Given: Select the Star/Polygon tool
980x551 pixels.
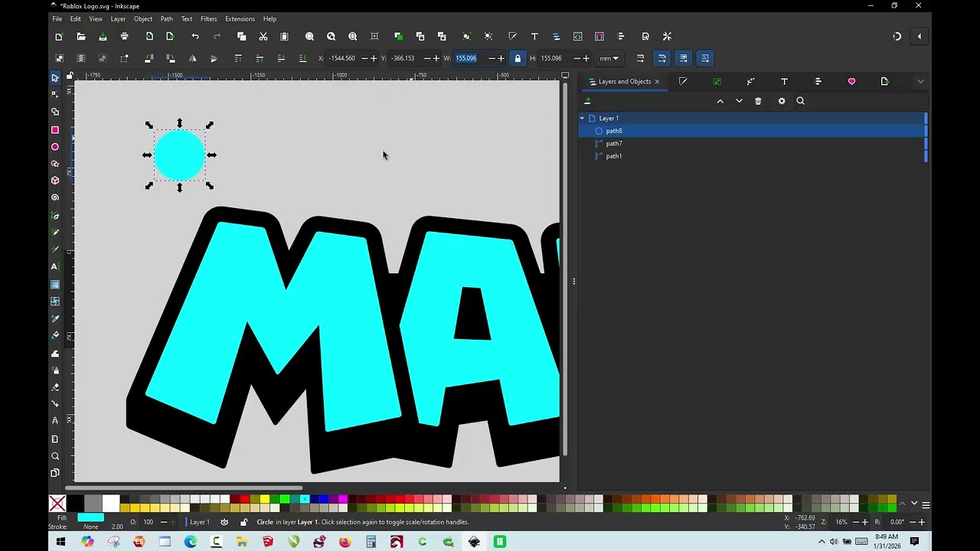Looking at the screenshot, I should click(55, 164).
